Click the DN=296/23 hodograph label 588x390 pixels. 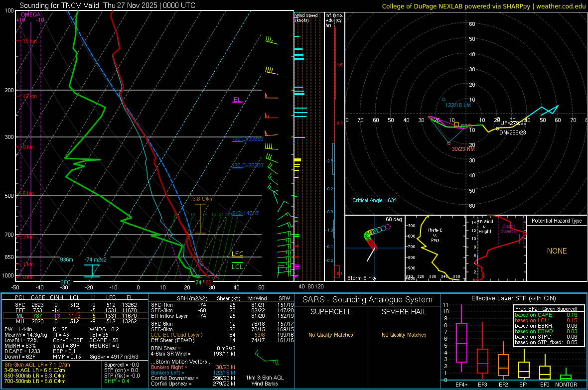point(513,132)
